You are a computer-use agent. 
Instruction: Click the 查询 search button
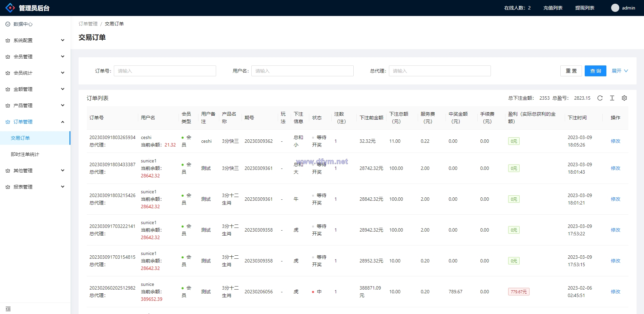point(596,71)
